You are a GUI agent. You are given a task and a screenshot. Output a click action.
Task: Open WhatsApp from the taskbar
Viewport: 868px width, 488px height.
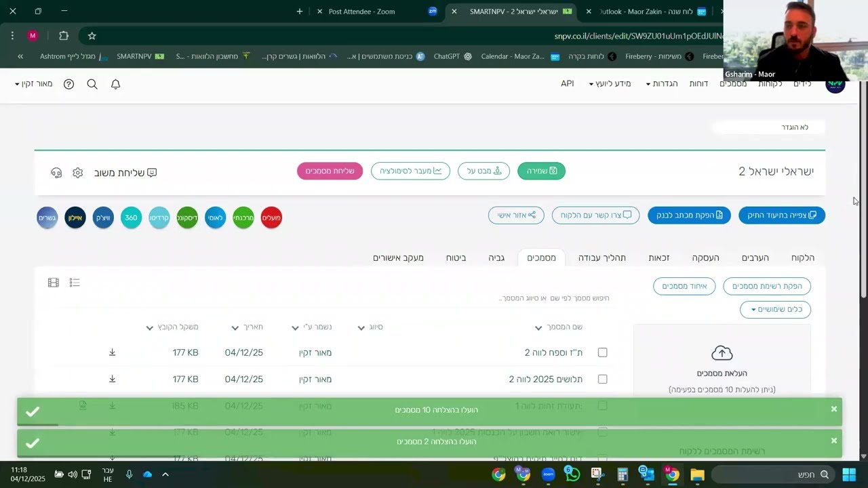coord(573,474)
